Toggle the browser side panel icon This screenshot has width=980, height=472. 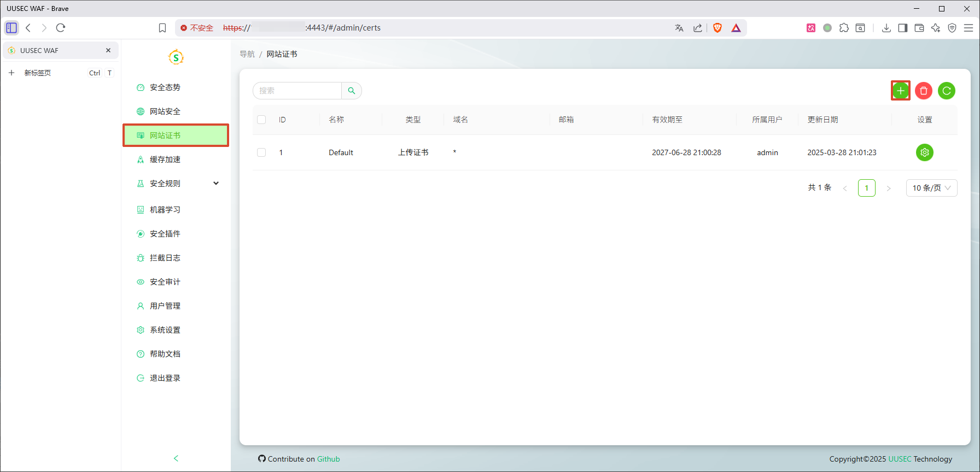(x=903, y=28)
